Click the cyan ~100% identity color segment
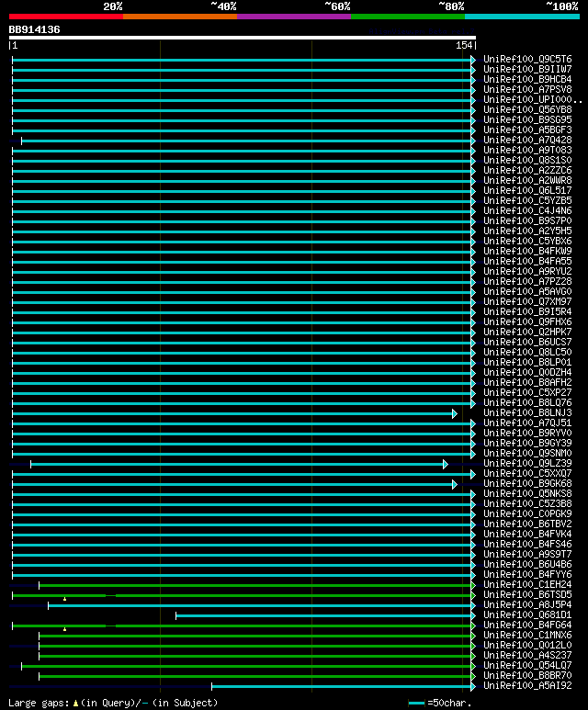 coord(523,17)
